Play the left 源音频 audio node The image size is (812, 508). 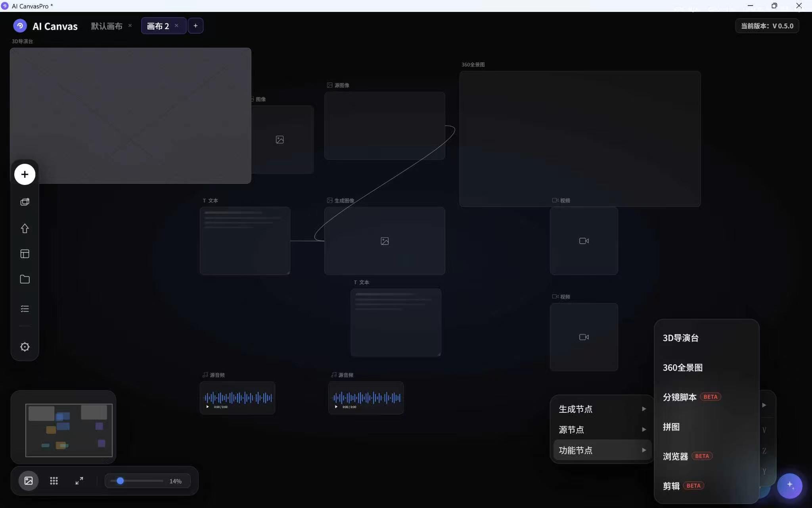point(207,407)
